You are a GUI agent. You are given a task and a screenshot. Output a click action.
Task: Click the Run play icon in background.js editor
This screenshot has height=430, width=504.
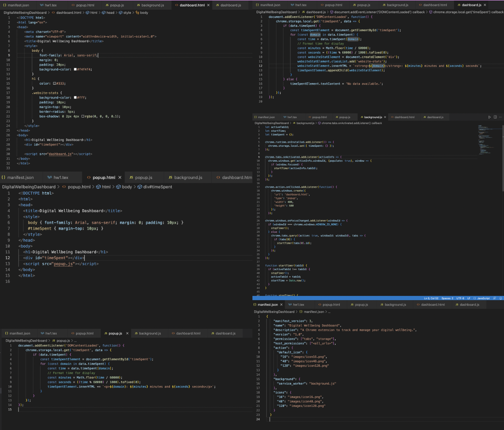coord(490,117)
